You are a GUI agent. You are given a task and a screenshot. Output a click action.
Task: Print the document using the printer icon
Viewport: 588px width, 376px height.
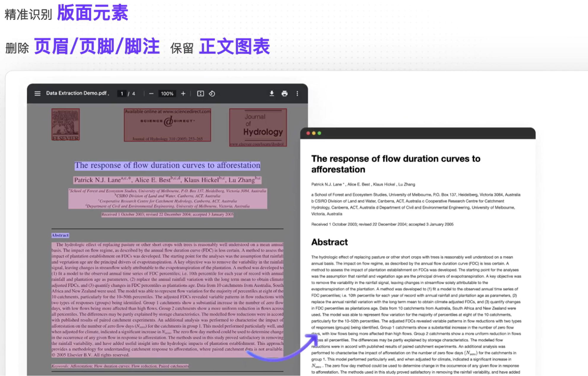coord(285,94)
